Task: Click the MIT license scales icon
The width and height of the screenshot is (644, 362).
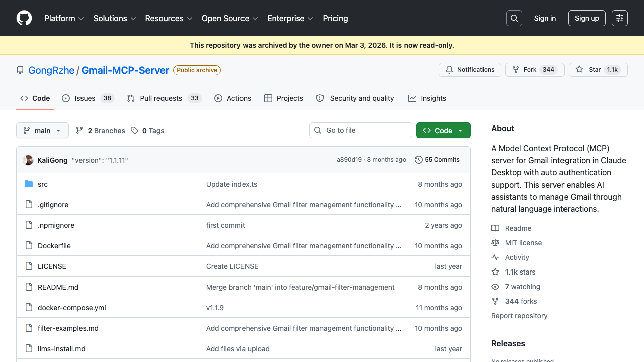Action: coord(495,242)
